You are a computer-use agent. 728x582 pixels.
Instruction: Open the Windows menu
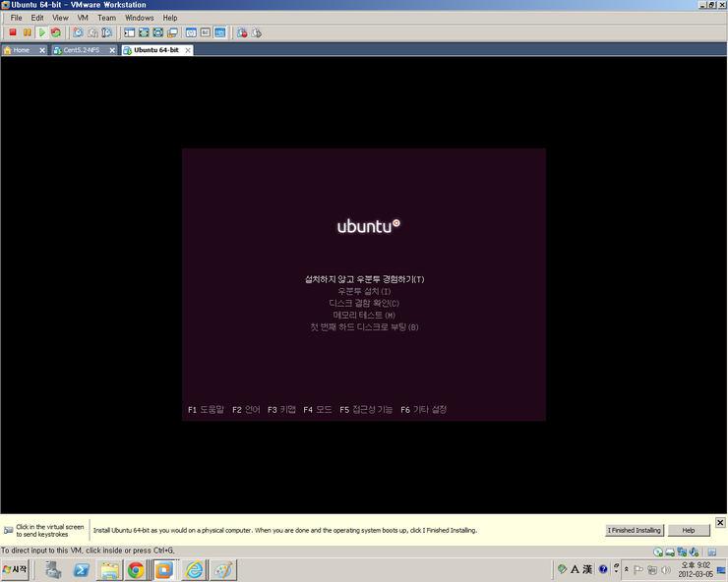click(x=140, y=18)
